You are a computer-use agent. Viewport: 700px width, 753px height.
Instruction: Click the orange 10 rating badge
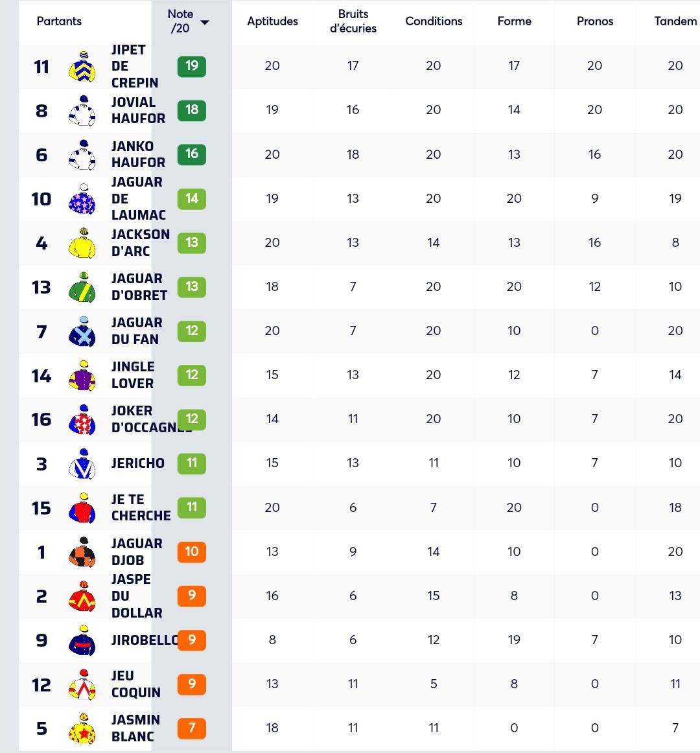click(x=192, y=551)
